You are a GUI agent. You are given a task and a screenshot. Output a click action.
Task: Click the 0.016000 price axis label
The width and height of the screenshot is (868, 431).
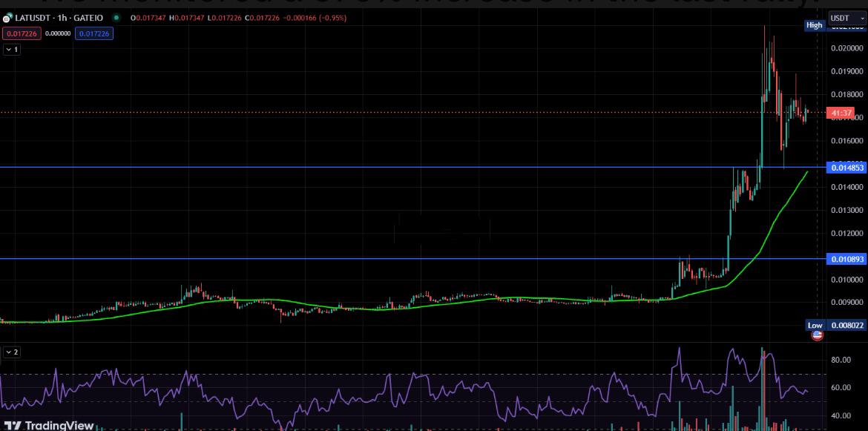[846, 140]
